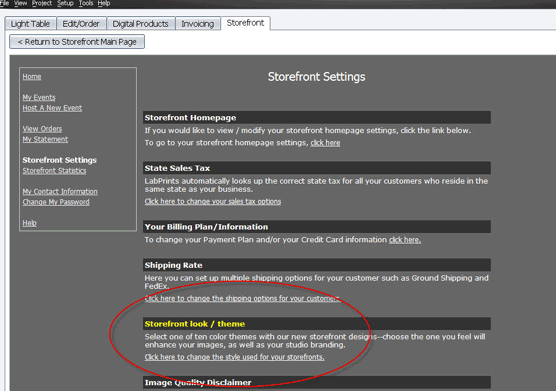556x391 pixels.
Task: Click here link for storefront homepage settings
Action: point(325,143)
